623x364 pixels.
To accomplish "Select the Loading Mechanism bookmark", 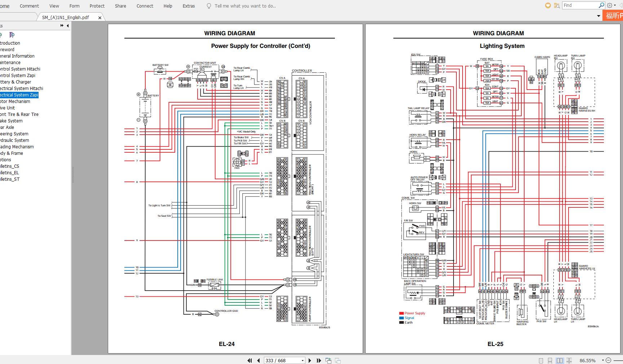I will pyautogui.click(x=17, y=147).
